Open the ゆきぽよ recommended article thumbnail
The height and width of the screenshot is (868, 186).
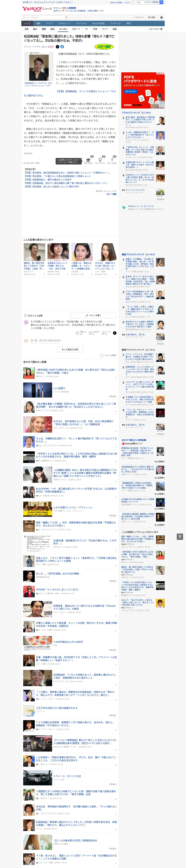coord(106,252)
